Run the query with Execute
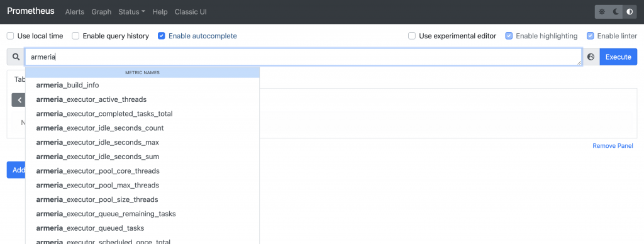 click(x=618, y=57)
